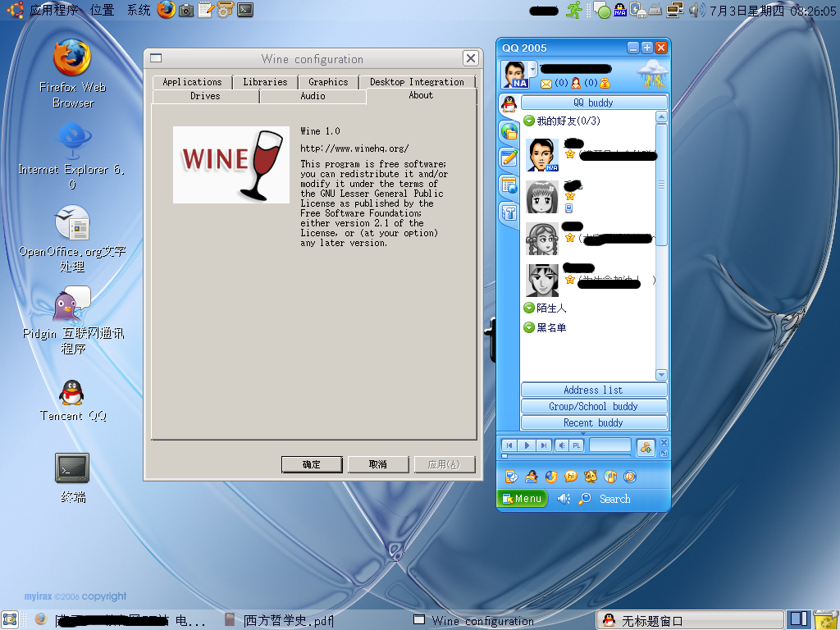Click the volume speaker icon in system tray
Image resolution: width=840 pixels, height=630 pixels.
coord(697,10)
